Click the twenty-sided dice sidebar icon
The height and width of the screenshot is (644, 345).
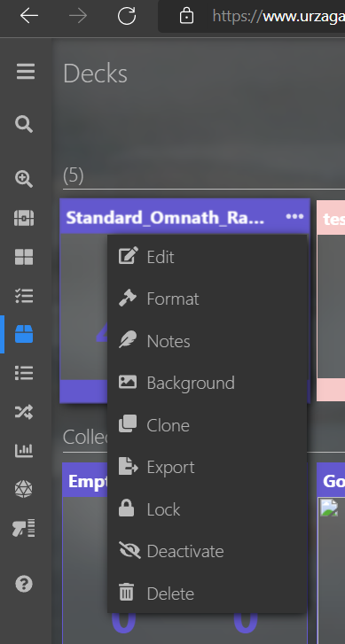[24, 489]
